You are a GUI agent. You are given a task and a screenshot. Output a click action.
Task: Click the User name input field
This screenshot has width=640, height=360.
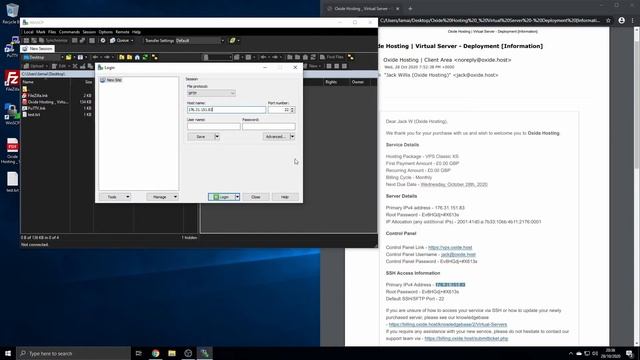click(213, 127)
